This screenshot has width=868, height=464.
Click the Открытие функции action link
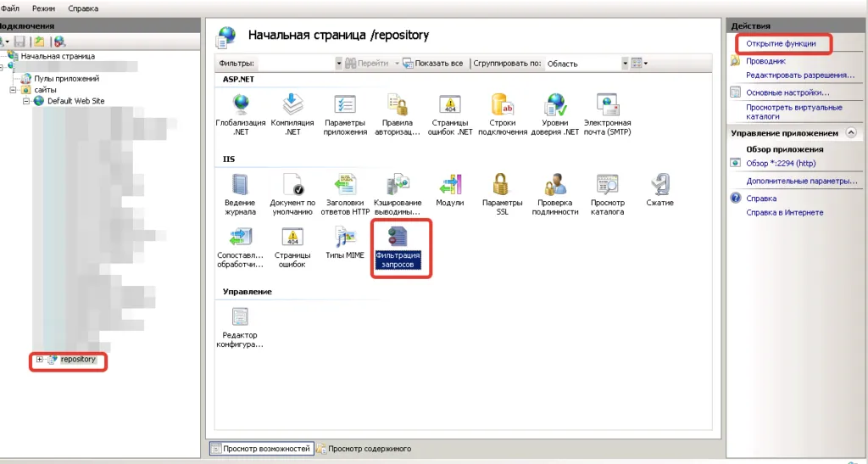[781, 42]
